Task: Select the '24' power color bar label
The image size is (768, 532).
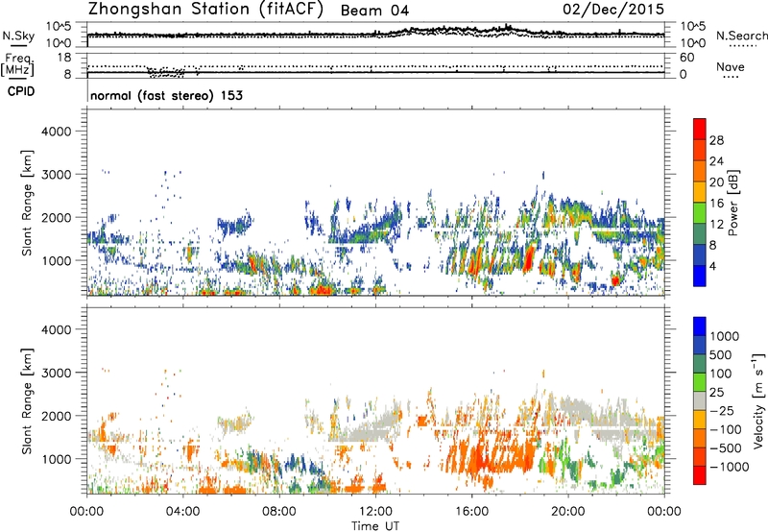Action: pyautogui.click(x=716, y=161)
